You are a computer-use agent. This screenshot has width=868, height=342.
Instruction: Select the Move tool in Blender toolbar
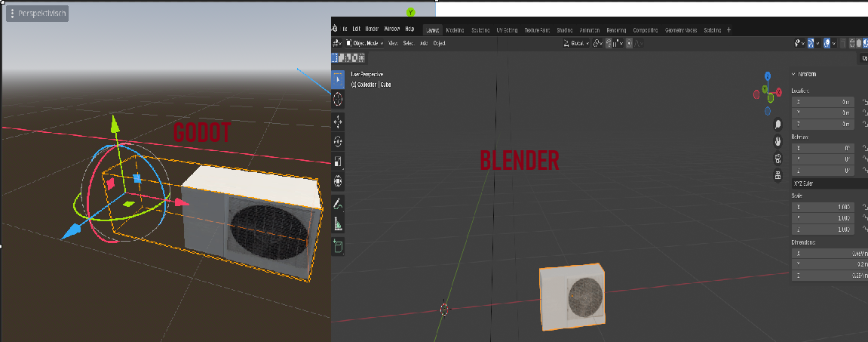[338, 121]
